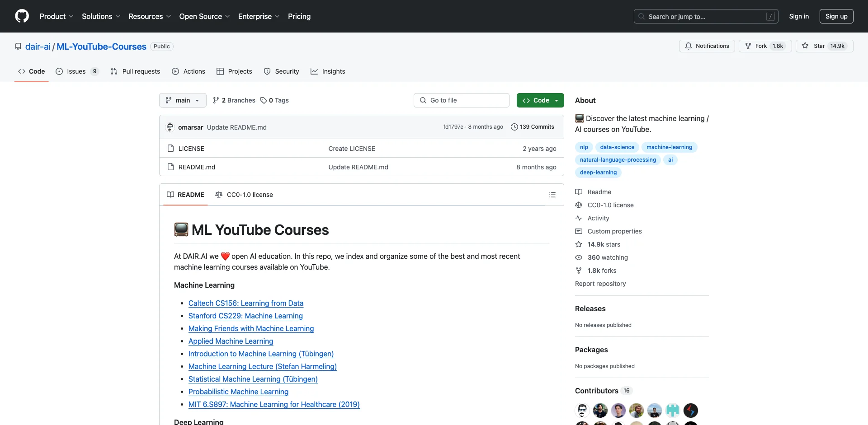Viewport: 868px width, 425px height.
Task: Open the Applied Machine Learning link
Action: point(231,341)
